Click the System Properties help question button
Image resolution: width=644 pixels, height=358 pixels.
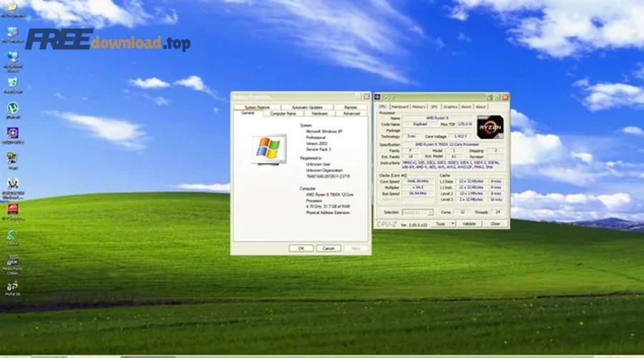(358, 97)
